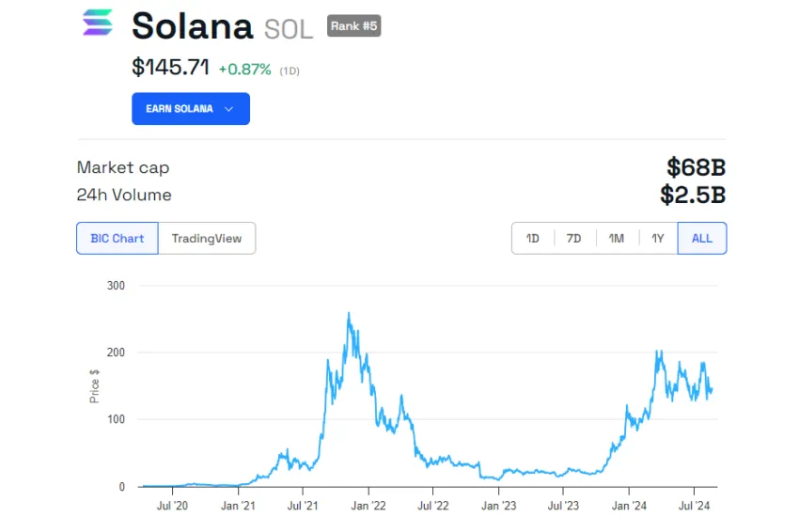The height and width of the screenshot is (532, 799).
Task: Select the Rank #5 badge
Action: [353, 26]
